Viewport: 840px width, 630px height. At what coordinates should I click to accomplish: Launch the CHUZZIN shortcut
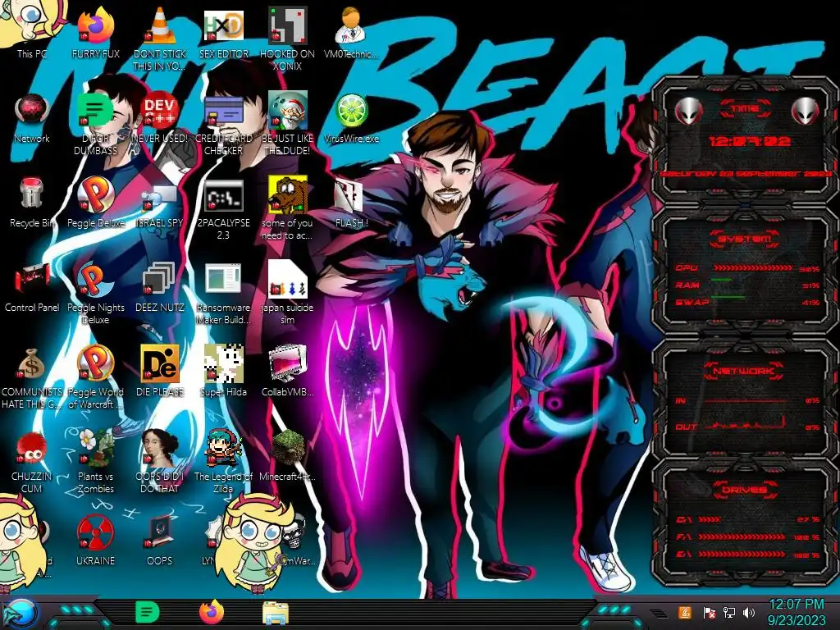click(31, 462)
